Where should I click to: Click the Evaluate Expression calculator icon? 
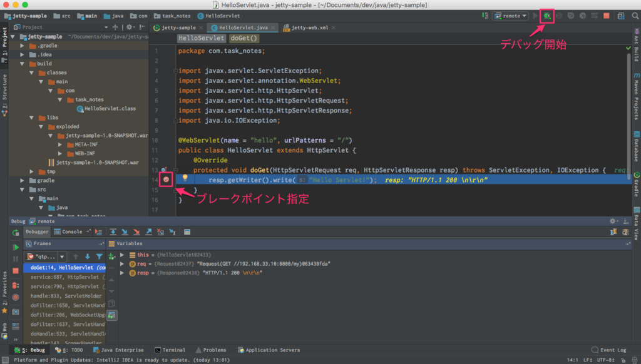[x=187, y=232]
